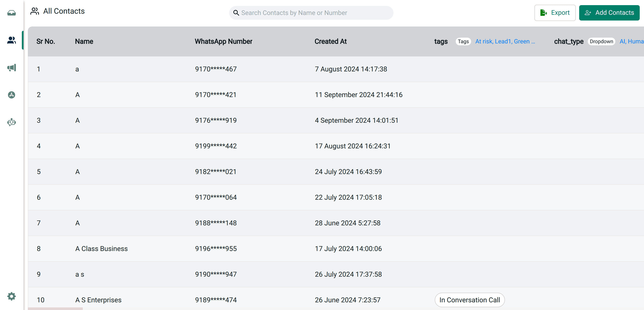The height and width of the screenshot is (310, 644).
Task: Open the inbox icon in sidebar
Action: [12, 13]
